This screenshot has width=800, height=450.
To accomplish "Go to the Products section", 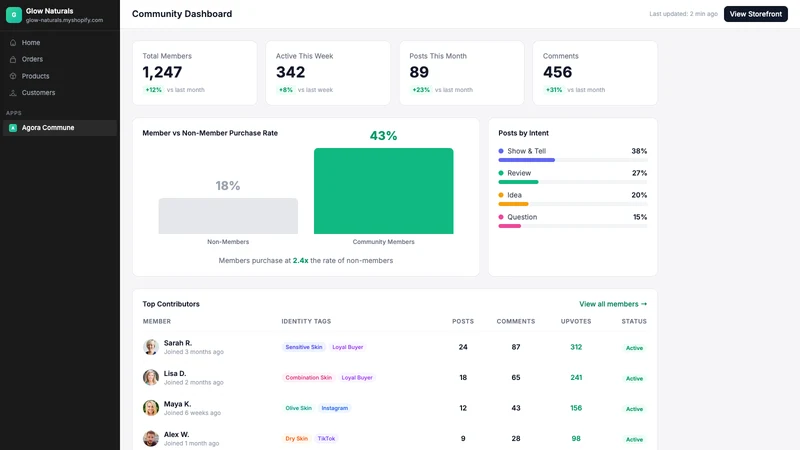I will coord(60,76).
